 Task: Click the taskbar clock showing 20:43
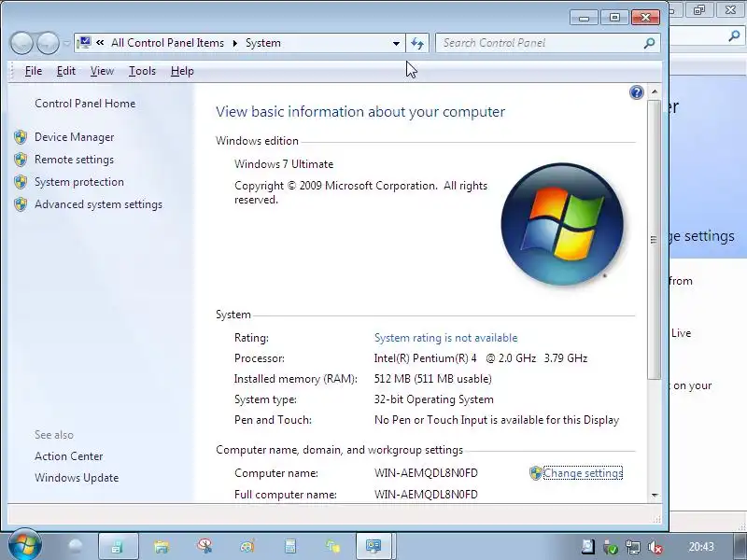701,547
